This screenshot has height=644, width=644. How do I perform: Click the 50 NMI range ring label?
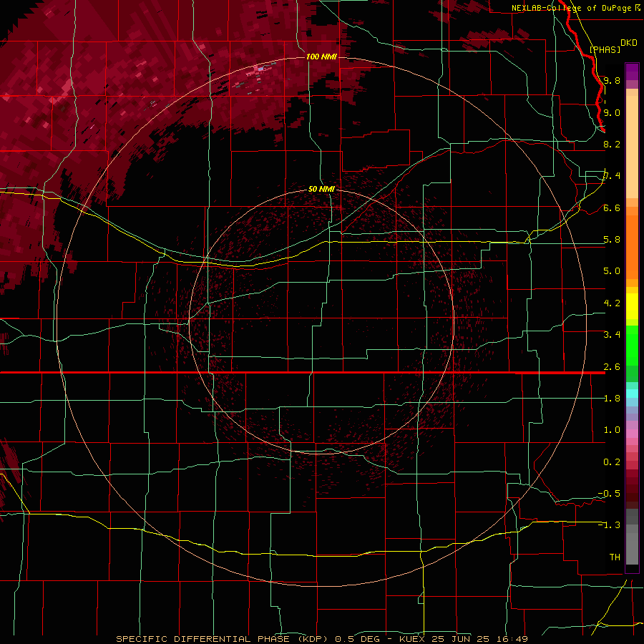321,189
